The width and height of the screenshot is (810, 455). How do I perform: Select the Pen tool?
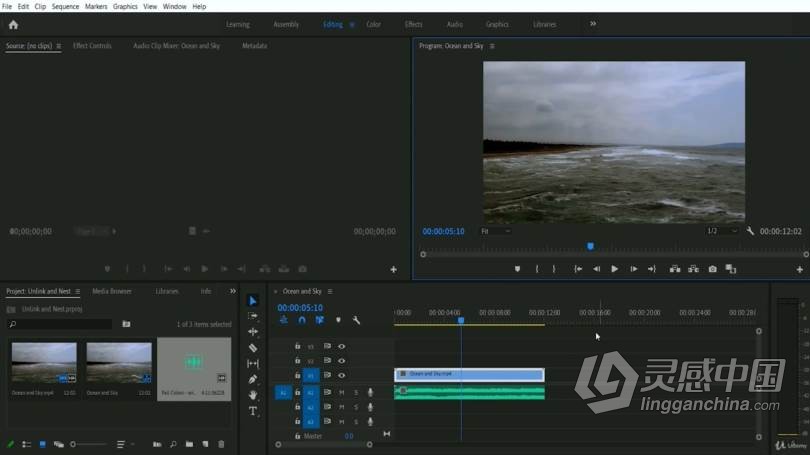point(253,379)
